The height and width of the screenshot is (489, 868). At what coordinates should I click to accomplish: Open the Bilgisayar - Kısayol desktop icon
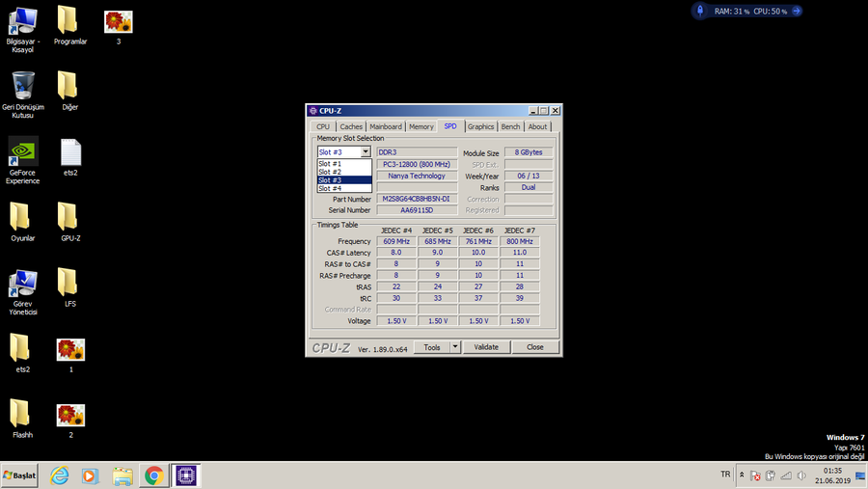[23, 29]
